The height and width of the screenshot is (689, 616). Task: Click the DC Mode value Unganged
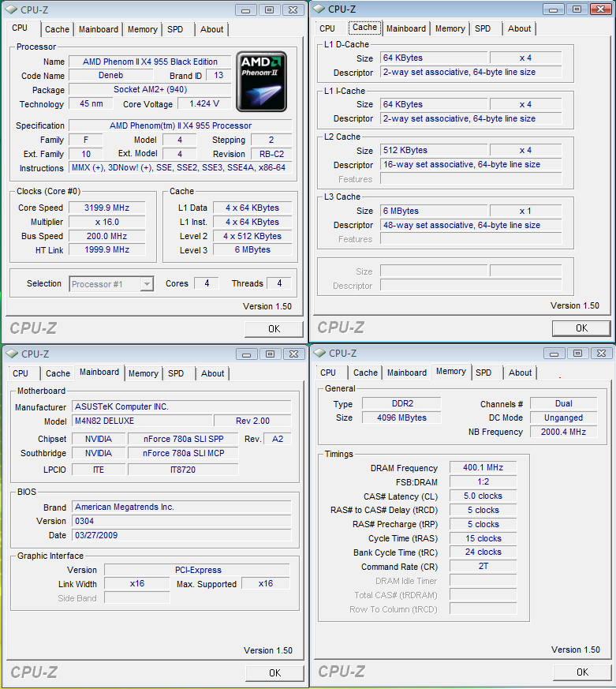point(564,418)
